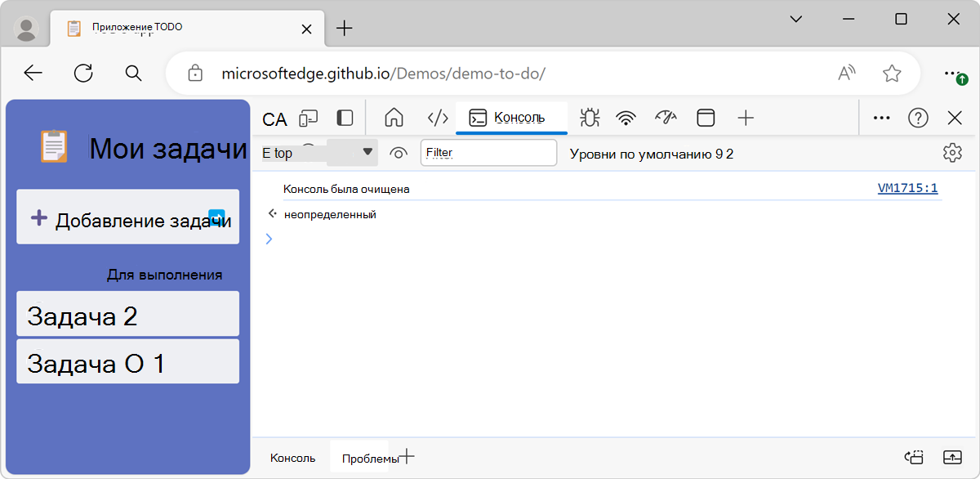Follow the VM1715:1 source link
Viewport: 980px width, 479px height.
tap(907, 187)
